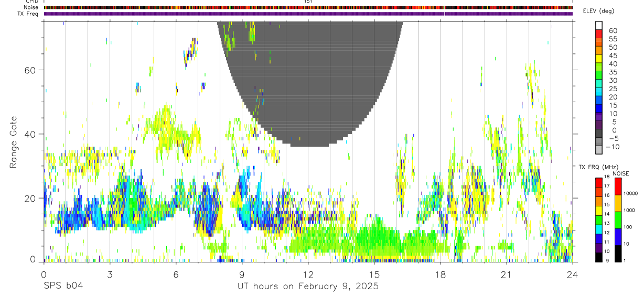Click ELEV color bar label '-10'
Screen dimensions: 644x297
pos(611,147)
